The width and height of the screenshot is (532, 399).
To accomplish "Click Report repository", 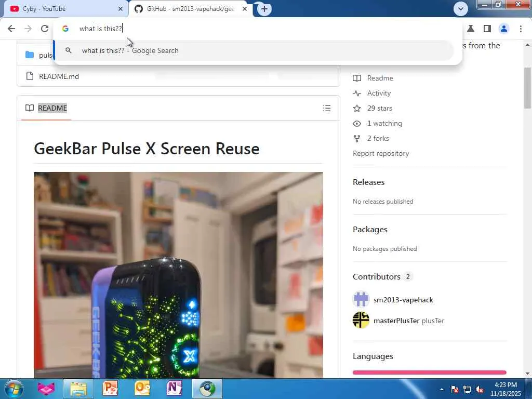I will point(381,153).
